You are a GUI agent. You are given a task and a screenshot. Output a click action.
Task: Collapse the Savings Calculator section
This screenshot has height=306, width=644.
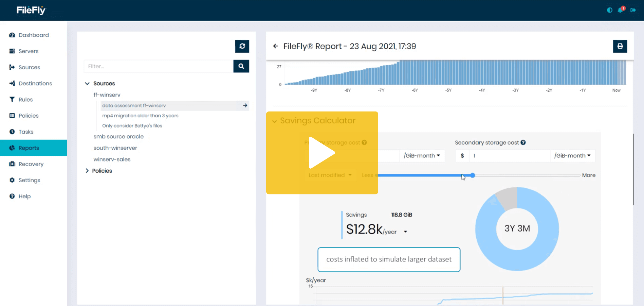coord(274,121)
